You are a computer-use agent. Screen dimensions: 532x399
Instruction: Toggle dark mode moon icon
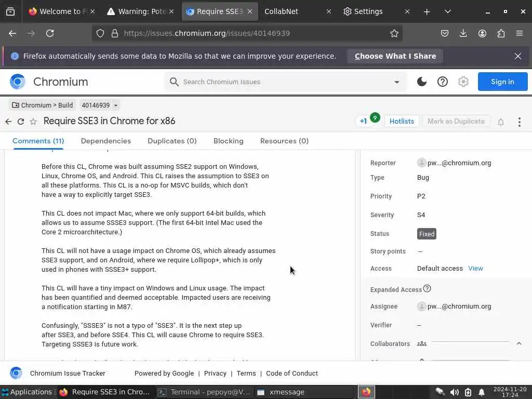[x=422, y=82]
